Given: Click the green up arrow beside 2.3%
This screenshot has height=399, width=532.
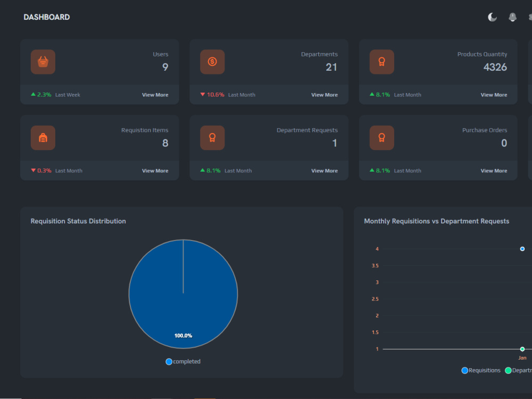Looking at the screenshot, I should [x=33, y=94].
